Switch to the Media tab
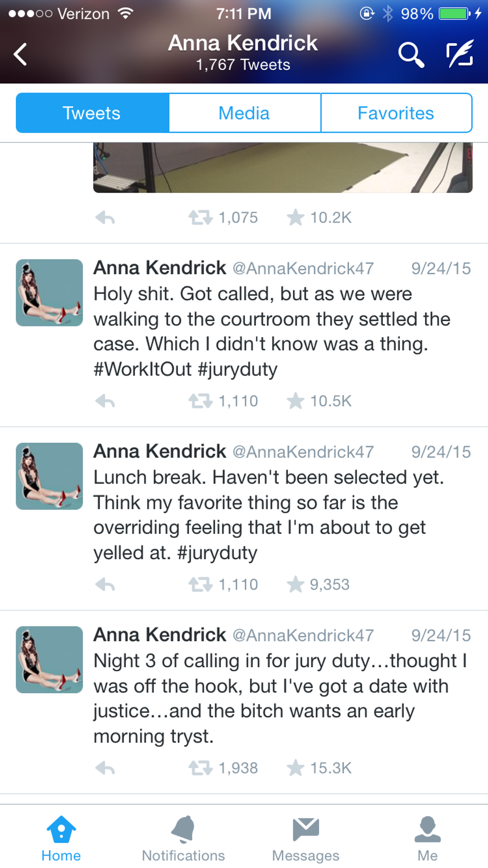The image size is (488, 868). coord(244,113)
